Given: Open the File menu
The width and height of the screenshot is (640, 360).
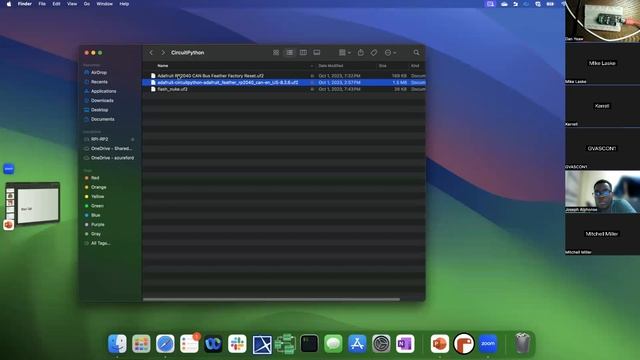Looking at the screenshot, I should click(x=42, y=4).
